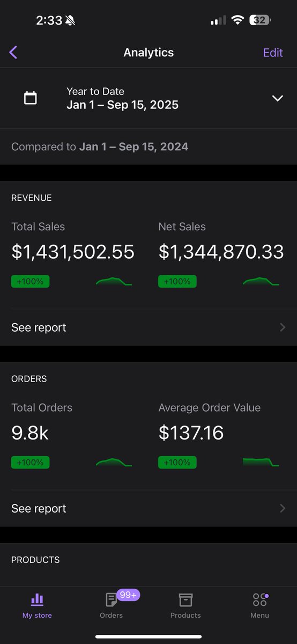Tap the Wi-Fi status icon

click(x=237, y=20)
